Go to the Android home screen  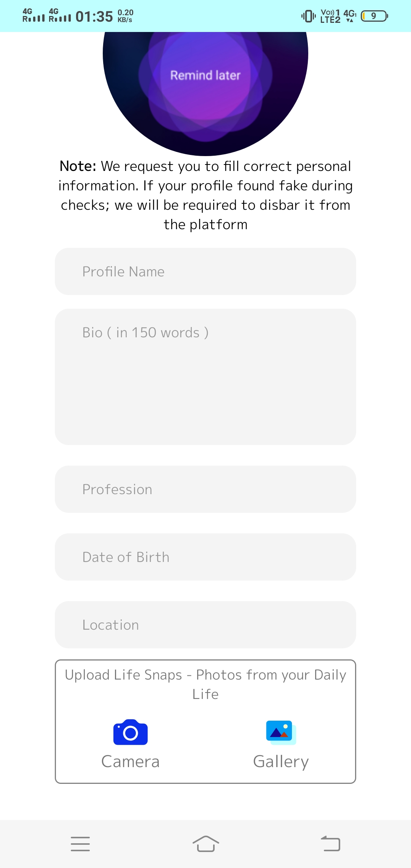pos(205,844)
